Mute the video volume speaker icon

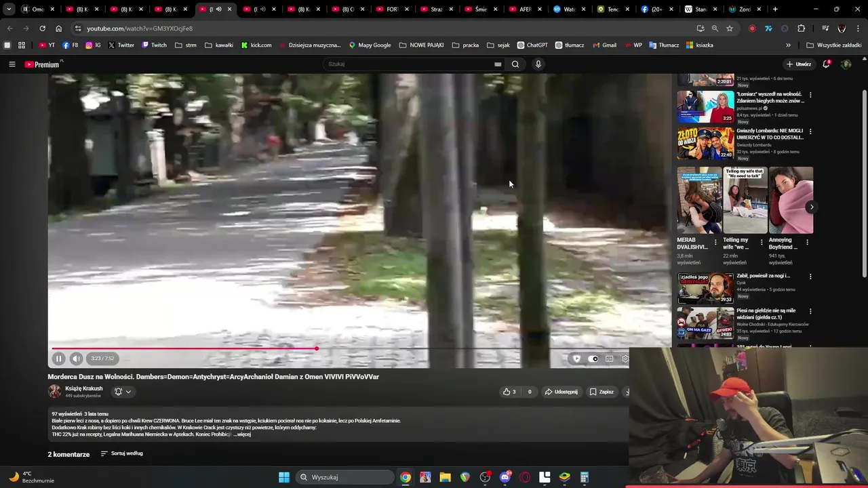[76, 359]
